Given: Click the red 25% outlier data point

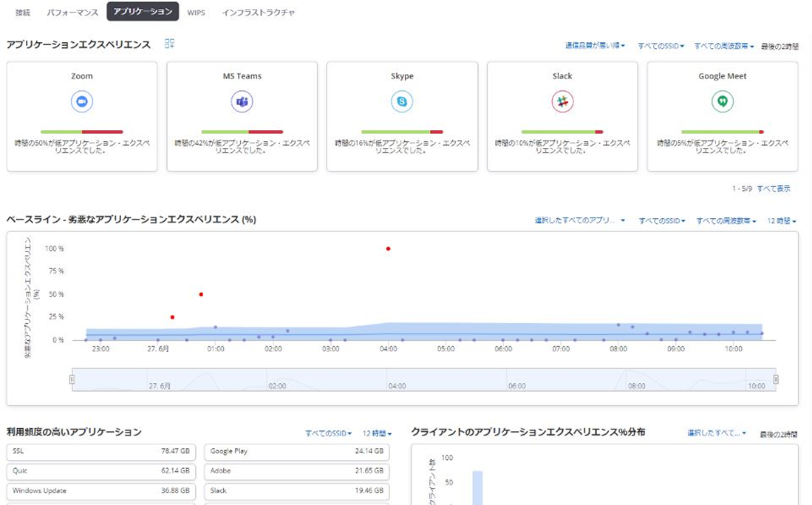Looking at the screenshot, I should pyautogui.click(x=172, y=317).
